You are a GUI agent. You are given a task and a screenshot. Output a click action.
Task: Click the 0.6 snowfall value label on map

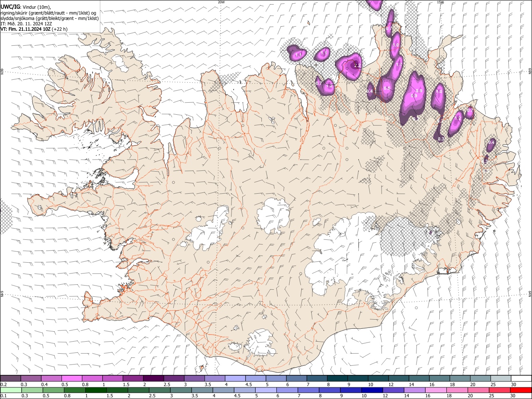point(387,88)
